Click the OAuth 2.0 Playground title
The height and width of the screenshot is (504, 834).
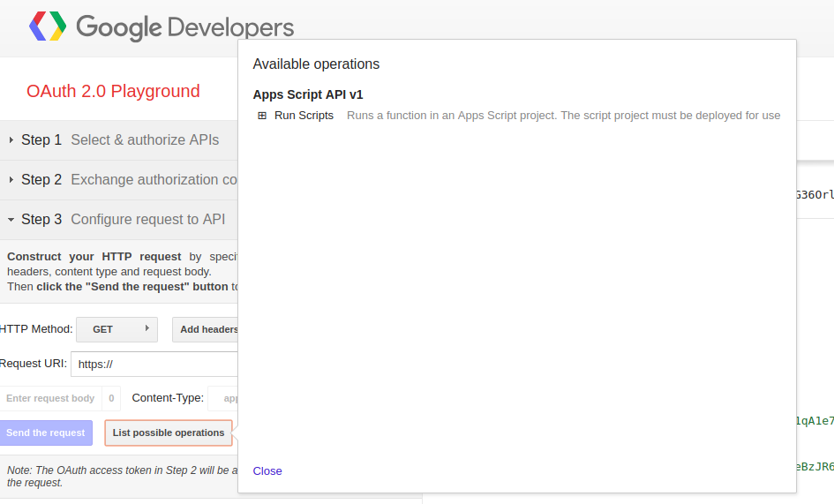point(113,91)
